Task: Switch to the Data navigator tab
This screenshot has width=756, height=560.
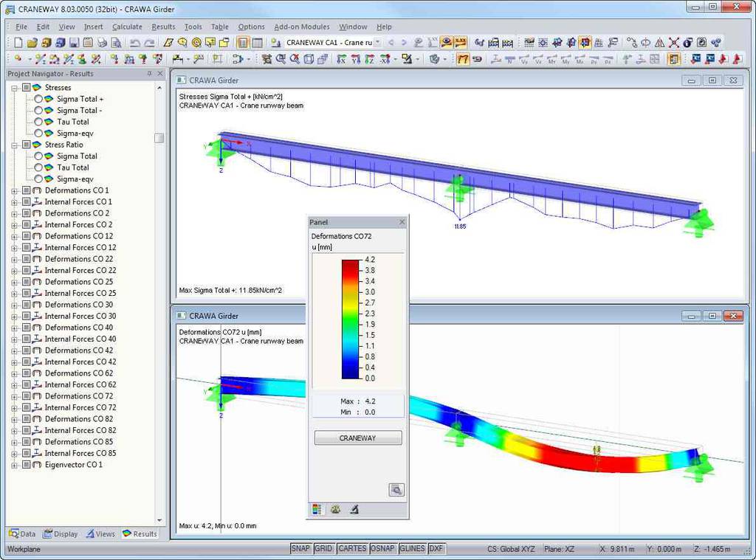Action: click(22, 533)
